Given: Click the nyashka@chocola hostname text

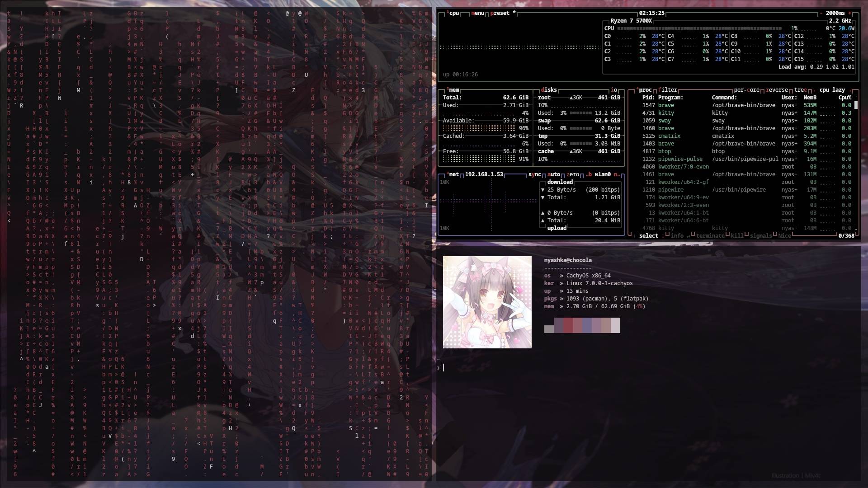Looking at the screenshot, I should [568, 260].
